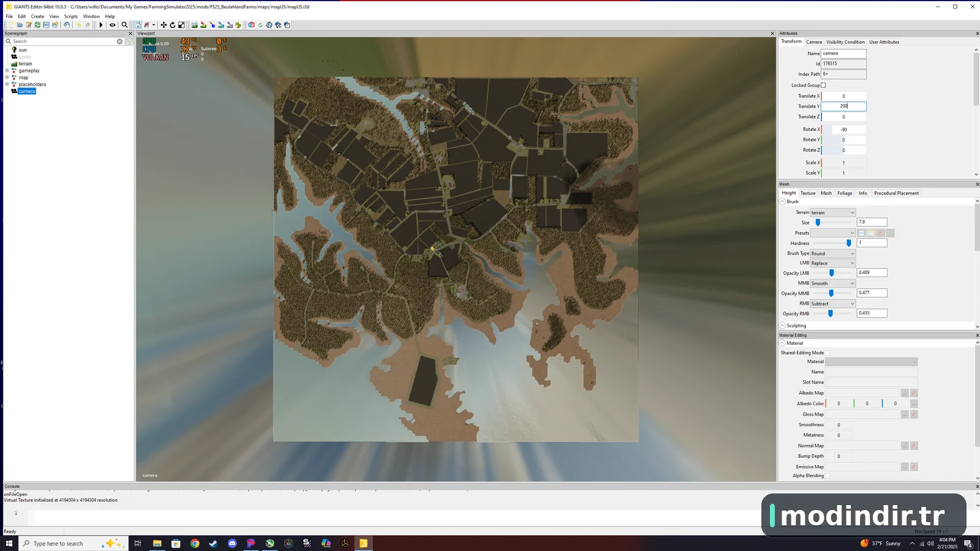This screenshot has height=551, width=980.
Task: Open the dropdown arrow beside the crossed-out toolbar icon
Action: [154, 25]
